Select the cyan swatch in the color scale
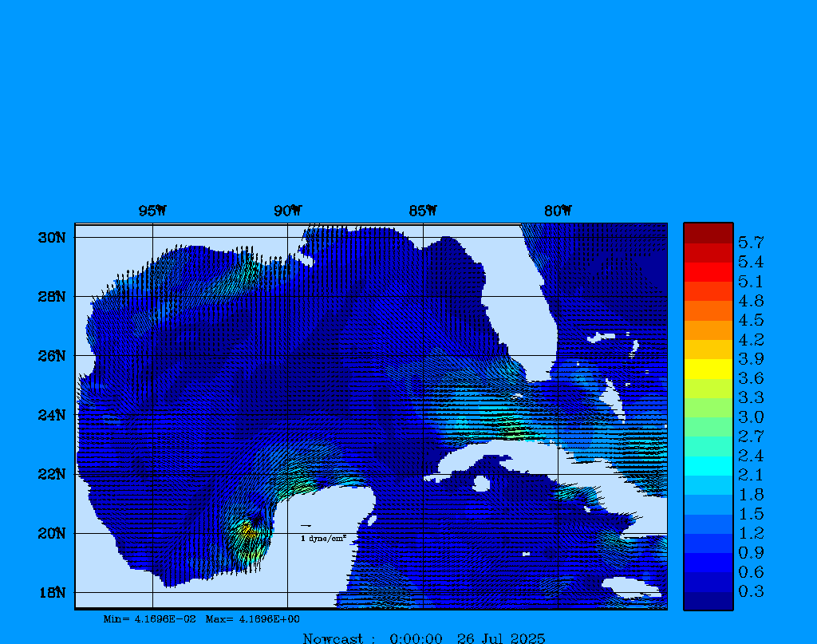This screenshot has width=817, height=644. tap(708, 465)
